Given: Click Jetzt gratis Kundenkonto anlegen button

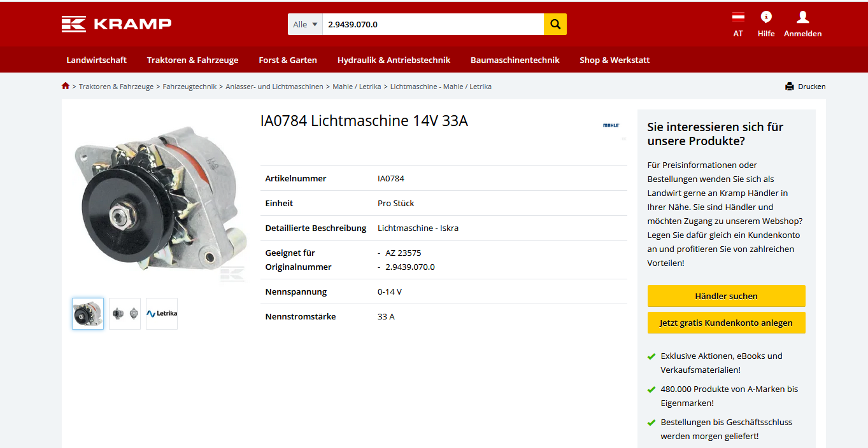Looking at the screenshot, I should coord(726,323).
